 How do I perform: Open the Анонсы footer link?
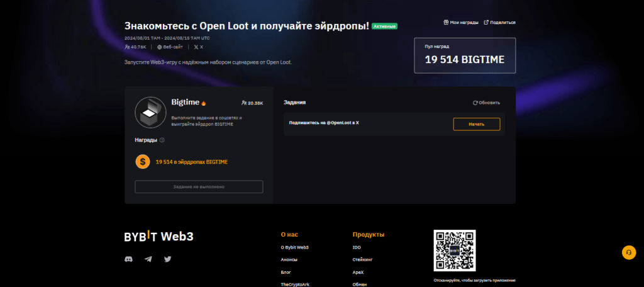(x=289, y=260)
